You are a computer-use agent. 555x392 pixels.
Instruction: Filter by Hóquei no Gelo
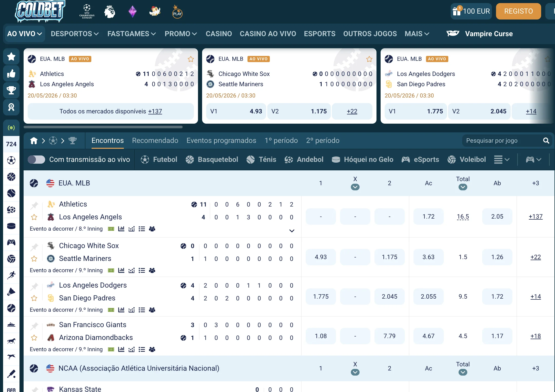[x=362, y=160]
